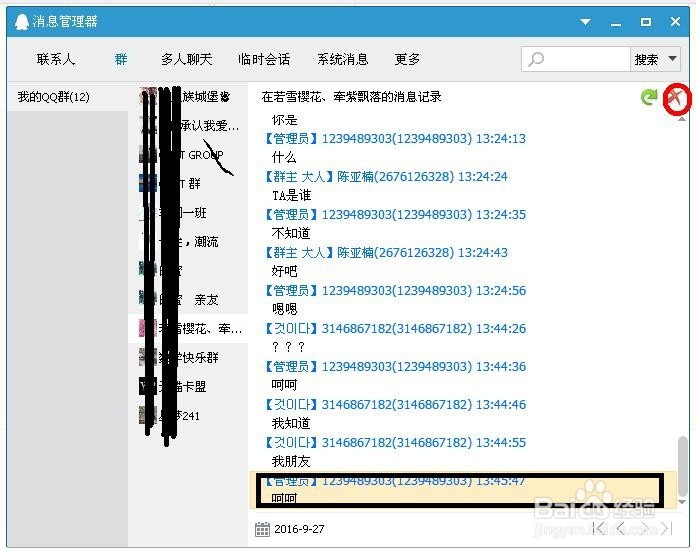Click sender 3146867182 at 13:44:46
Screen dimensions: 696x554
(x=395, y=404)
